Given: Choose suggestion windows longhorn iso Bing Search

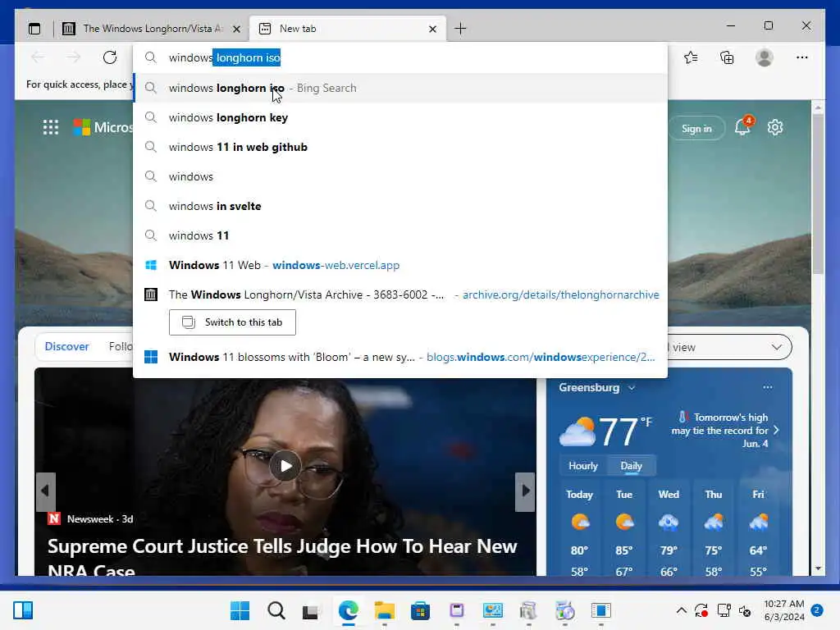Looking at the screenshot, I should (x=400, y=88).
